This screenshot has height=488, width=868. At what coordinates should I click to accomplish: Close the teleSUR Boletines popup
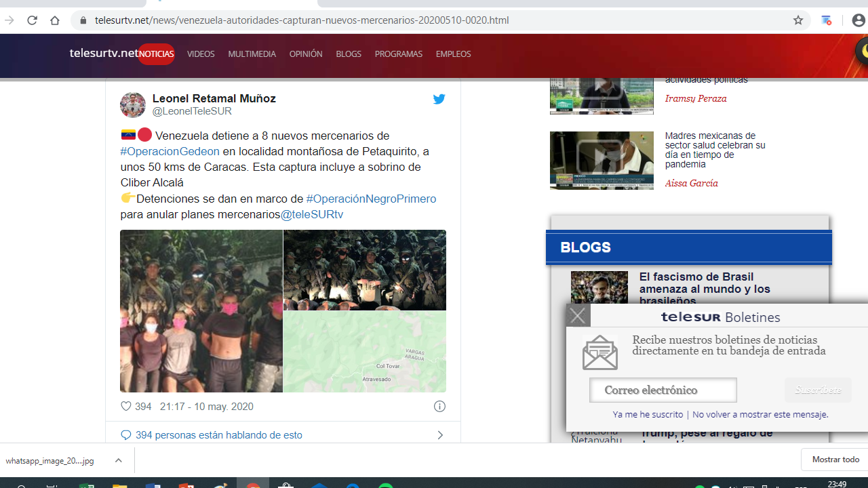click(x=578, y=315)
